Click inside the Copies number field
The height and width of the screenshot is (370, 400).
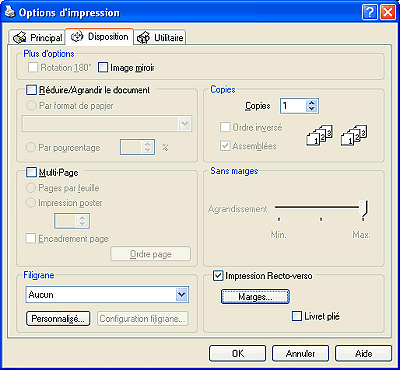coord(293,106)
